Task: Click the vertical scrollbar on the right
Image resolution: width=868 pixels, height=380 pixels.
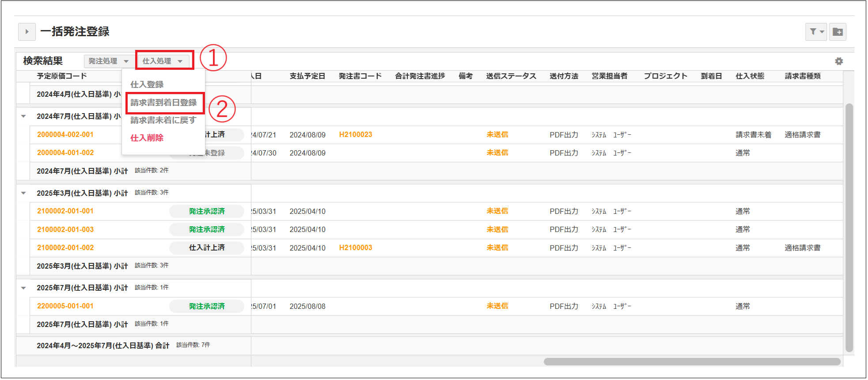Action: point(849,228)
